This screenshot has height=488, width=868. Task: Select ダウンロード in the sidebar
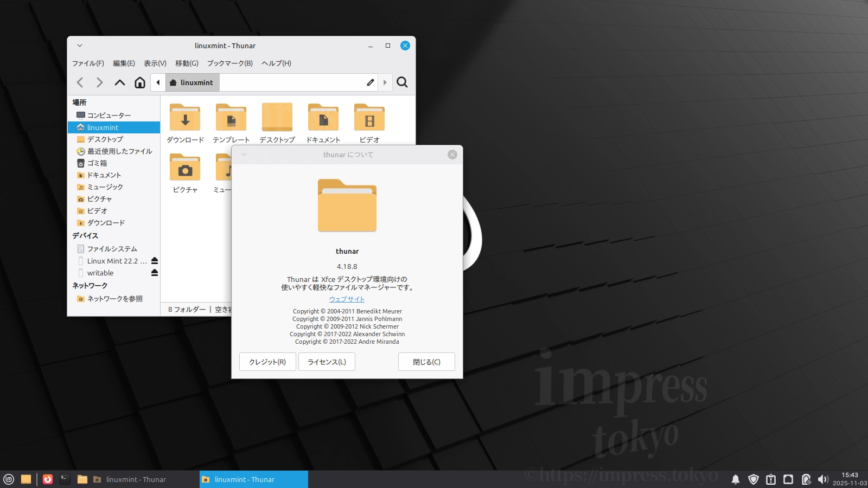coord(114,223)
